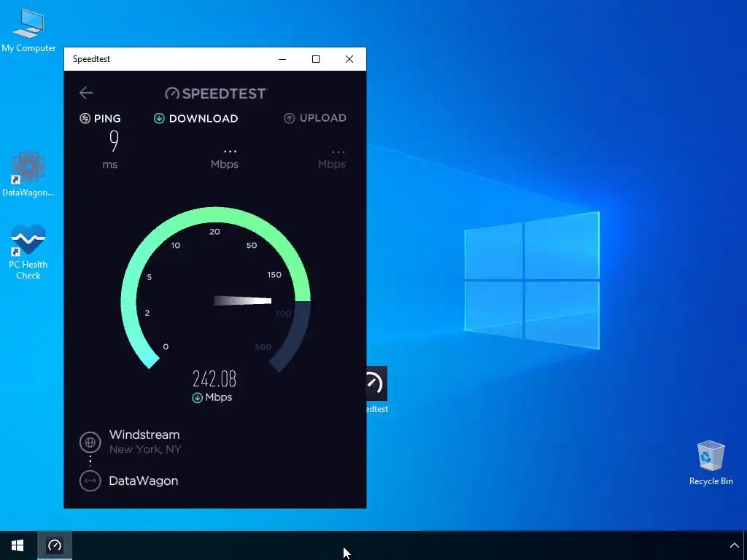Maximize the Speedtest window
Image resolution: width=747 pixels, height=560 pixels.
coord(316,59)
